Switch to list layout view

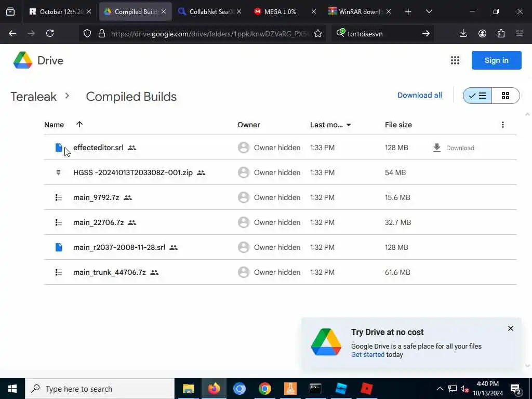tap(477, 96)
